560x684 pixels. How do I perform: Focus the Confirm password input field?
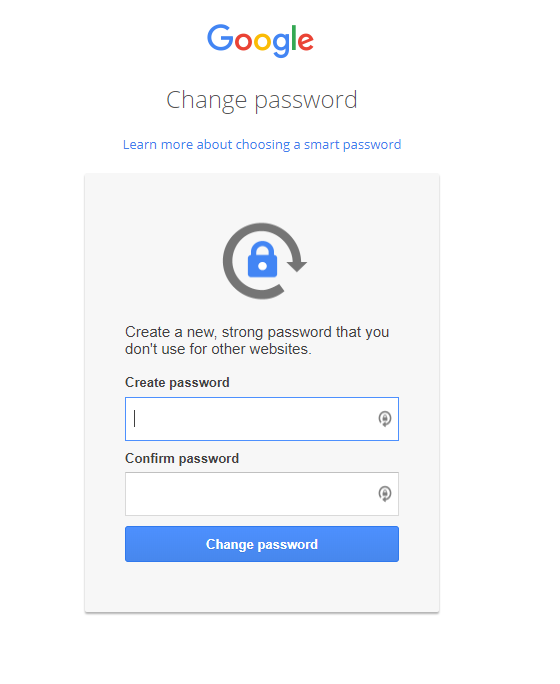pos(262,494)
